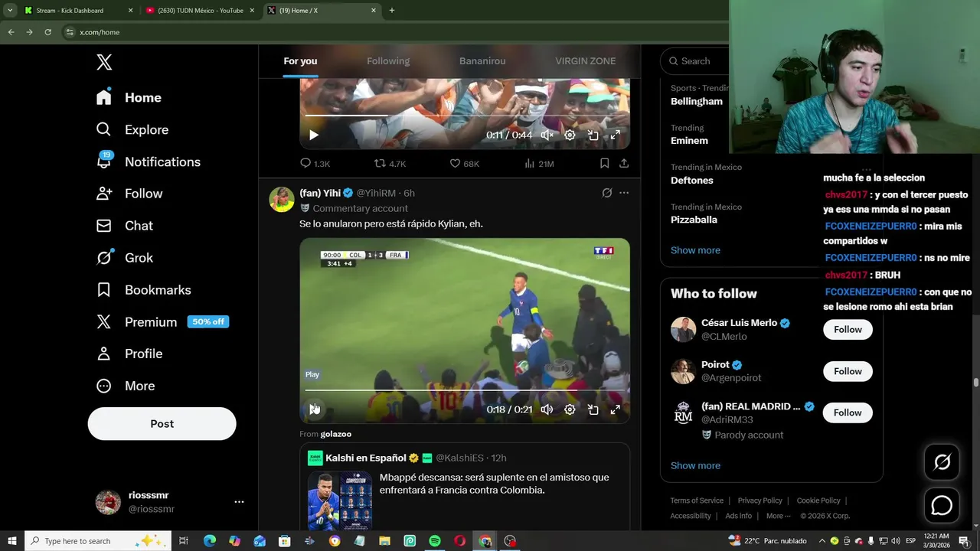Open account options next to riosssmr

point(239,502)
